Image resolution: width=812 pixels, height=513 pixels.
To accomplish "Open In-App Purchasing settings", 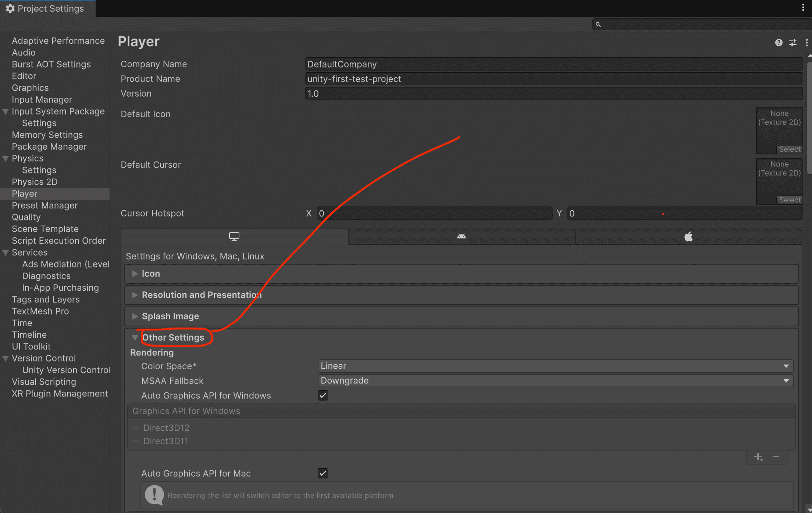I will click(60, 288).
